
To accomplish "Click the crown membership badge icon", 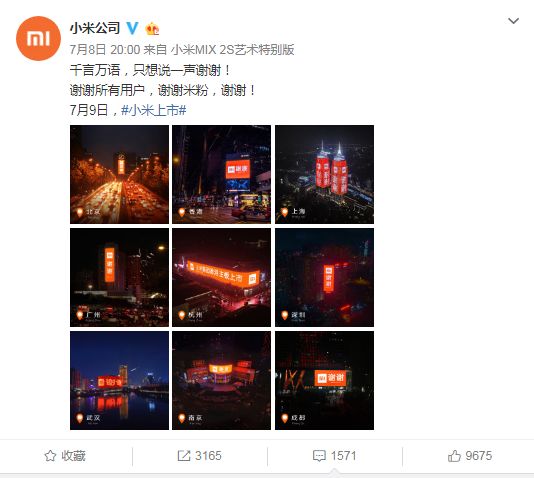I will tap(152, 29).
